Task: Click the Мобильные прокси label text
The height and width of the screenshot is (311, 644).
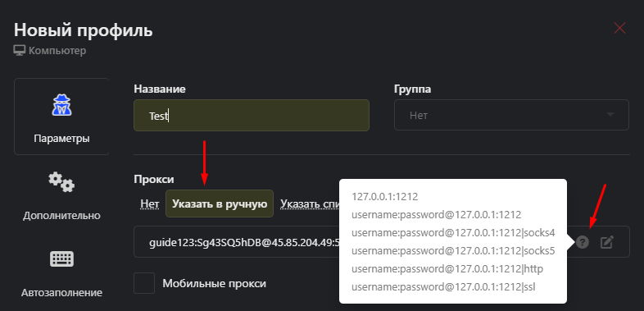Action: pyautogui.click(x=215, y=283)
